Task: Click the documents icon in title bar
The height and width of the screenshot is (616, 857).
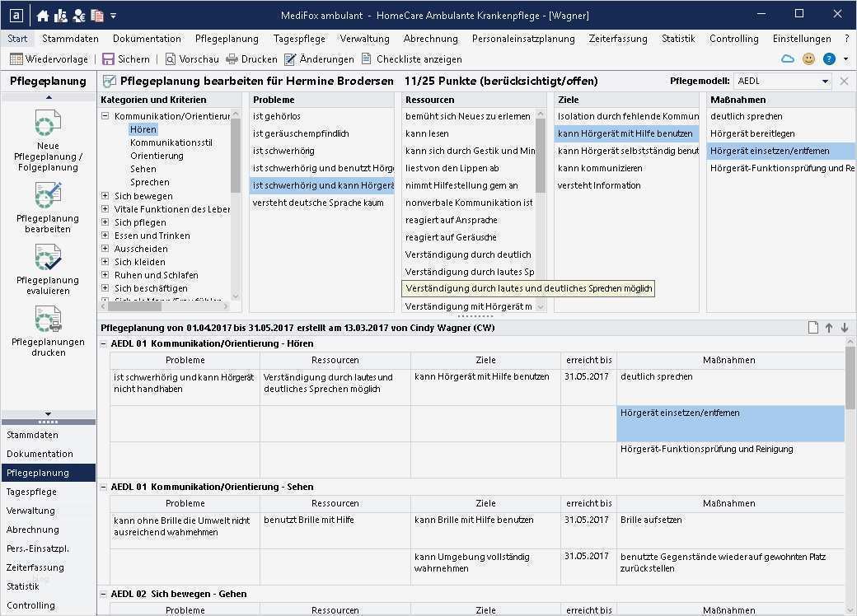Action: 96,16
